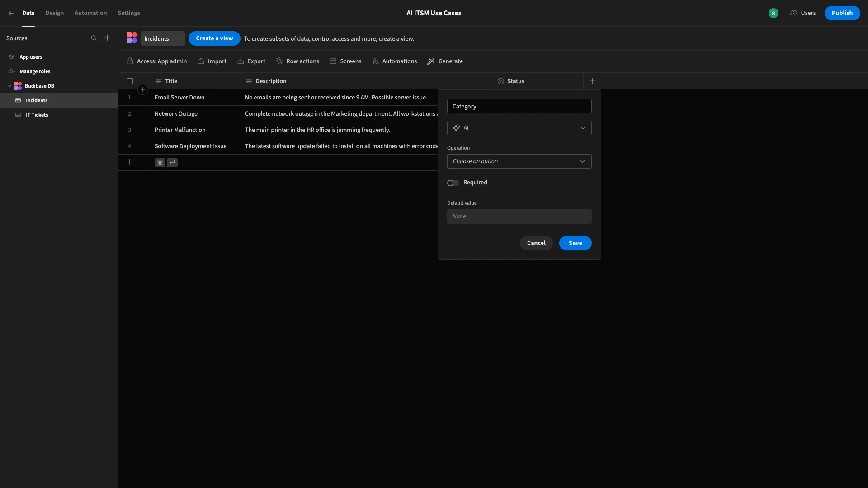The image size is (868, 488).
Task: Click the user avatar R icon
Action: point(774,13)
